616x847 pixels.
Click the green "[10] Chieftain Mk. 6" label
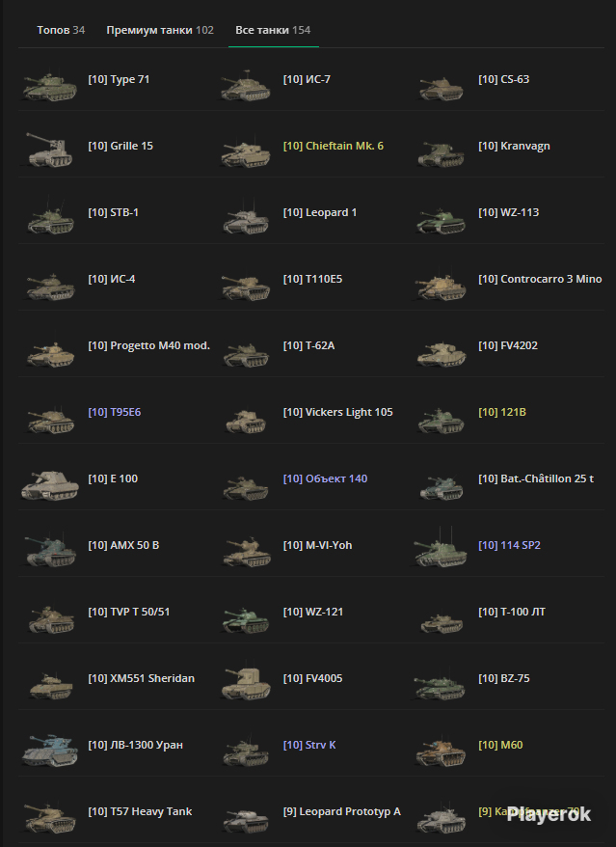(334, 146)
